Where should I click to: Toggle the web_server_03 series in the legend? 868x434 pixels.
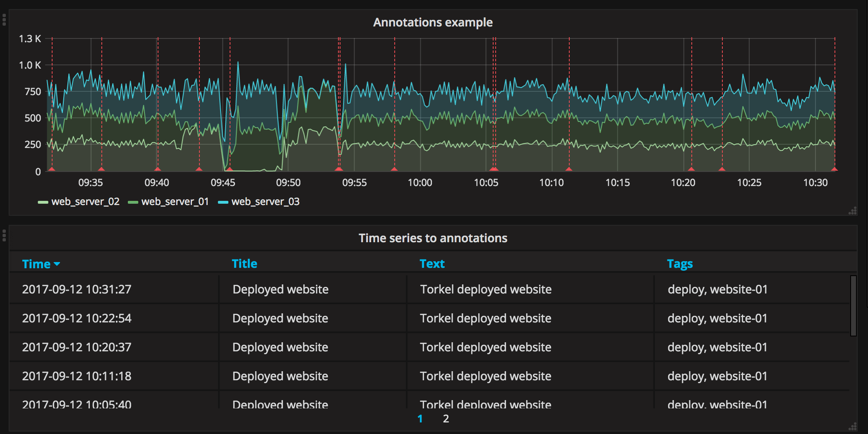[x=265, y=202]
